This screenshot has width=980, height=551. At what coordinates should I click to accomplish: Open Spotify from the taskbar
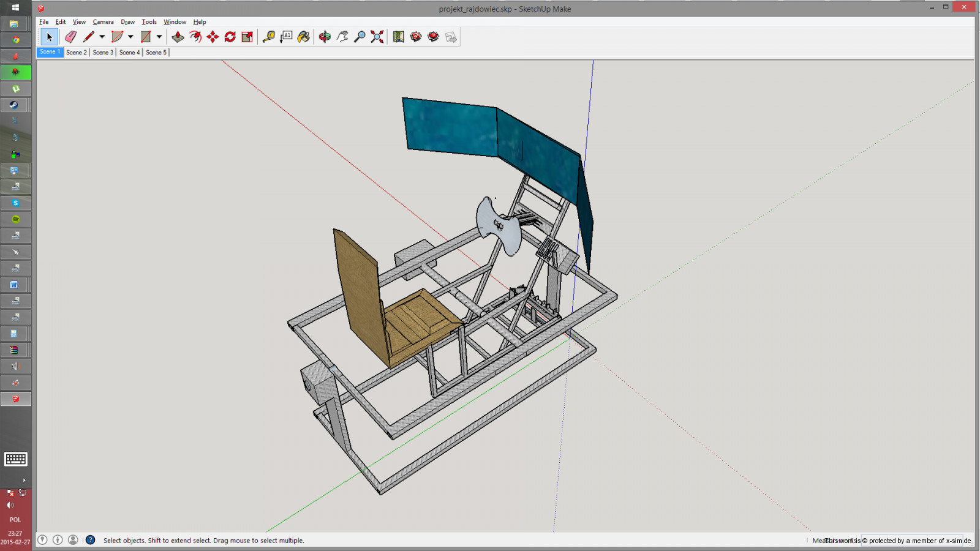pyautogui.click(x=15, y=219)
